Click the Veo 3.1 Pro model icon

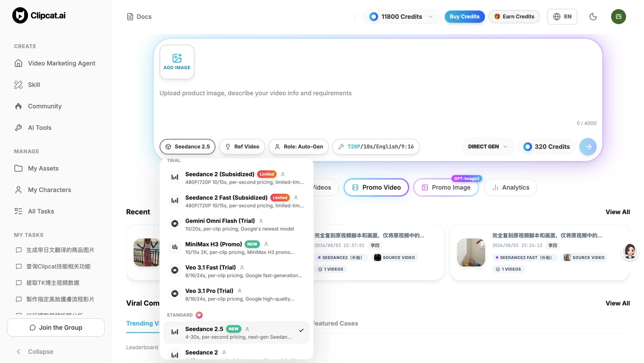175,294
